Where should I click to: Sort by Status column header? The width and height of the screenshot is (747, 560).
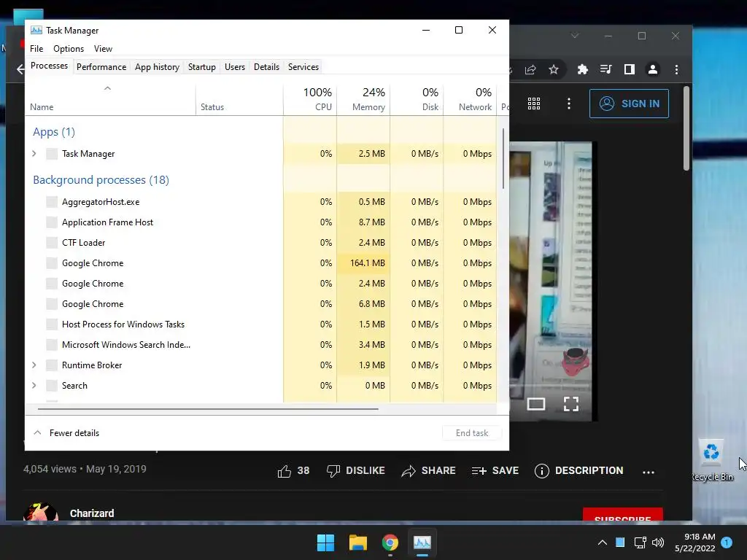[x=239, y=99]
